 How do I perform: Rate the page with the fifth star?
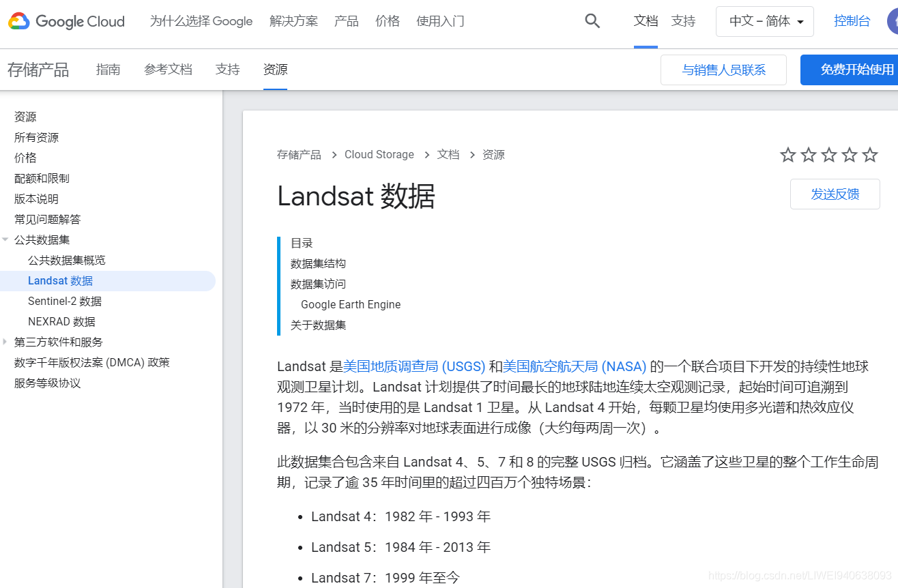click(x=869, y=155)
